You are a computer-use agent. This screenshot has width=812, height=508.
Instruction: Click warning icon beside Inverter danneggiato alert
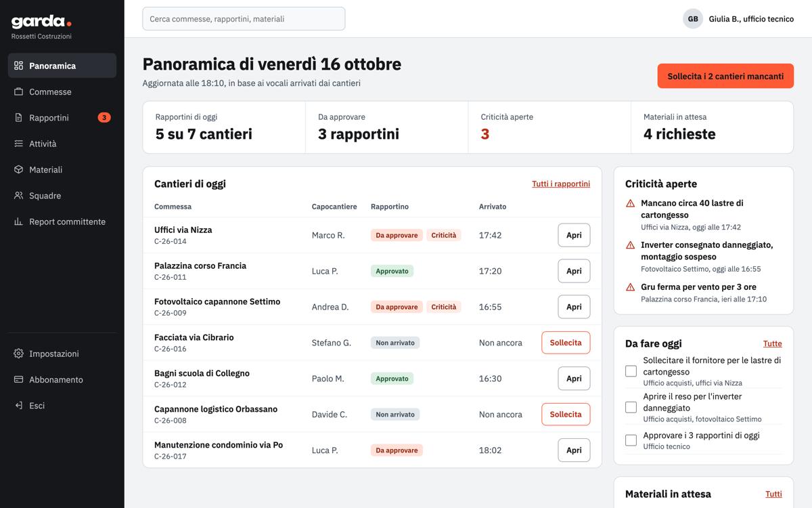click(631, 245)
